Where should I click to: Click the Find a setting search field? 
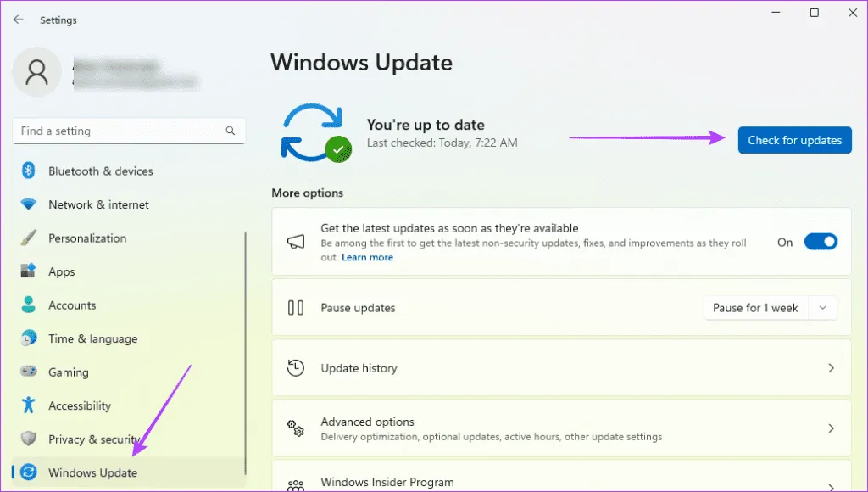point(119,131)
